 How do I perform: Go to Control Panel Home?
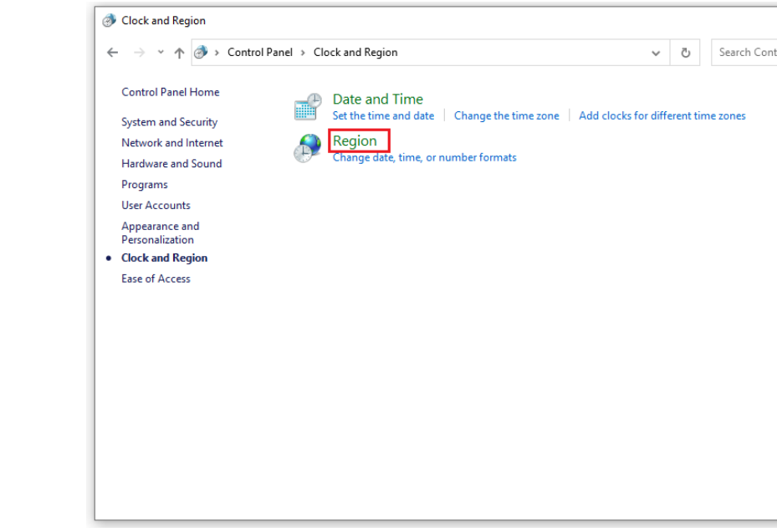(170, 93)
